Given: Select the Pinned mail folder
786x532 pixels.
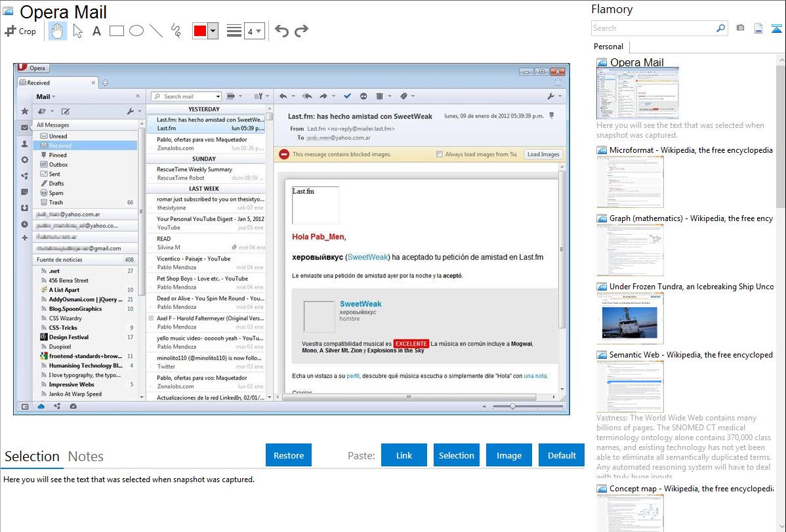Looking at the screenshot, I should coord(85,155).
